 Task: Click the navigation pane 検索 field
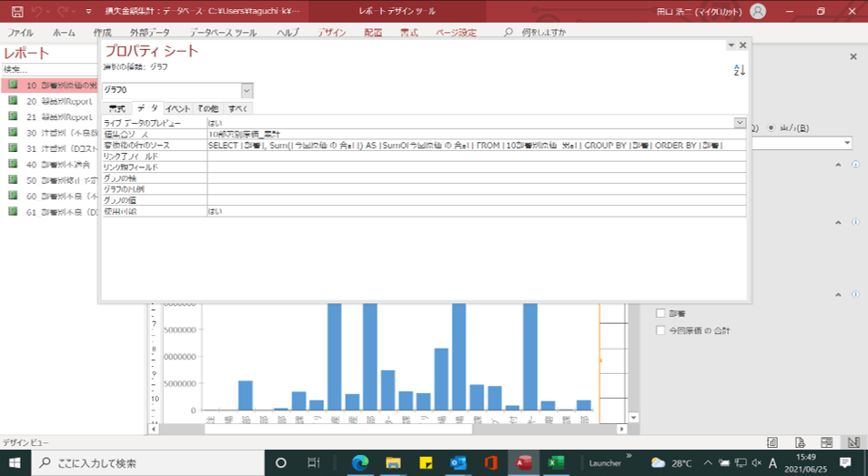pos(50,69)
